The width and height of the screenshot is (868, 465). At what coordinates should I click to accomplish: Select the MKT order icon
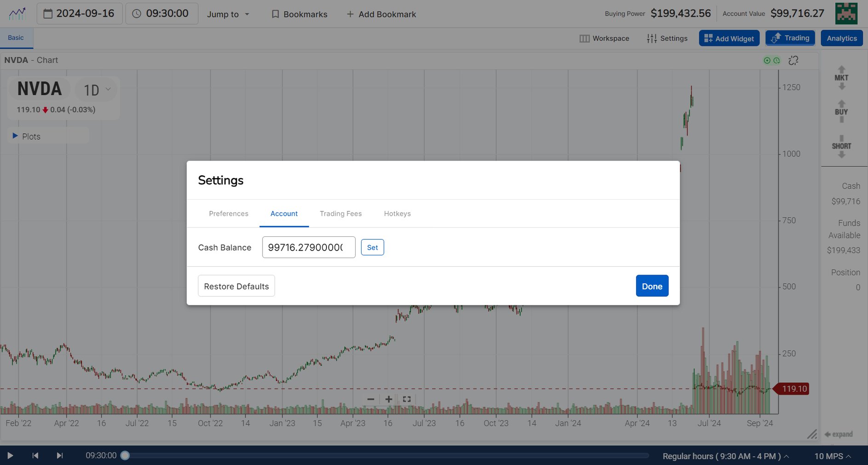[x=841, y=77]
